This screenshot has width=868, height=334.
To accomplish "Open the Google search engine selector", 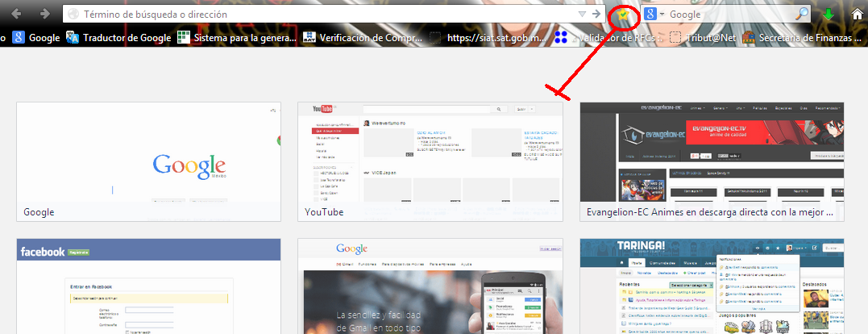I will [x=654, y=15].
